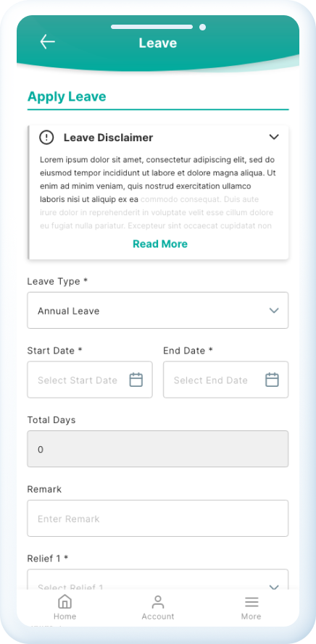The width and height of the screenshot is (316, 644).
Task: Click the Select End Date field
Action: pyautogui.click(x=225, y=380)
